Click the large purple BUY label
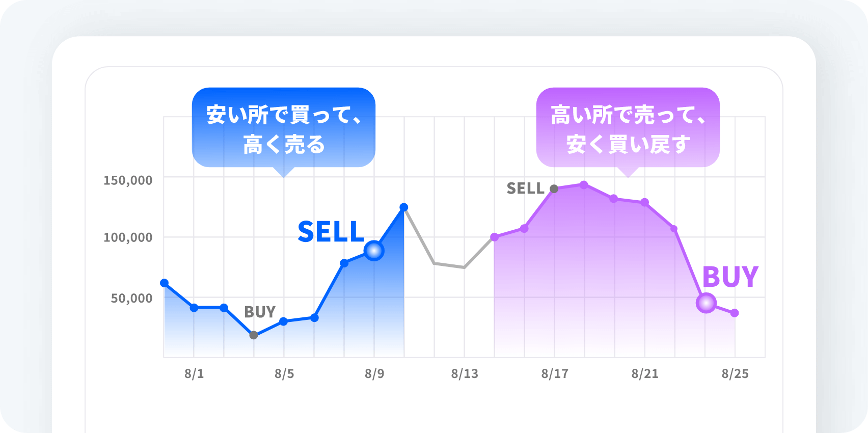The height and width of the screenshot is (433, 868). tap(730, 277)
